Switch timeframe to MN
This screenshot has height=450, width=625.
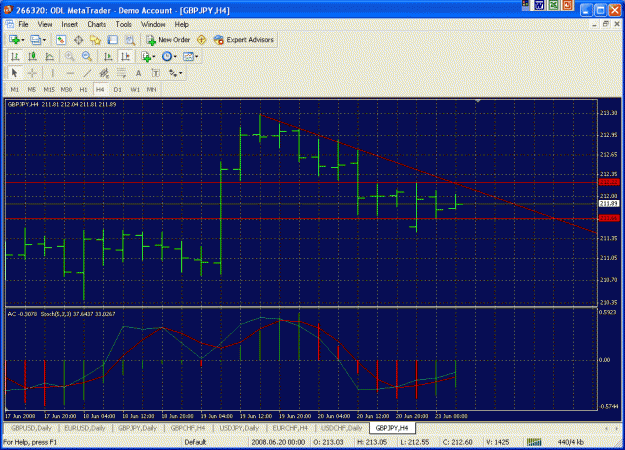click(x=151, y=90)
